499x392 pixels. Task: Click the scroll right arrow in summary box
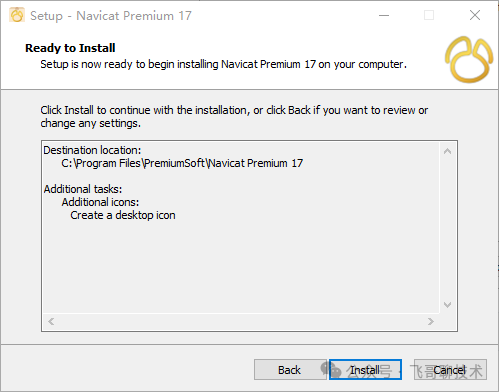pyautogui.click(x=431, y=322)
